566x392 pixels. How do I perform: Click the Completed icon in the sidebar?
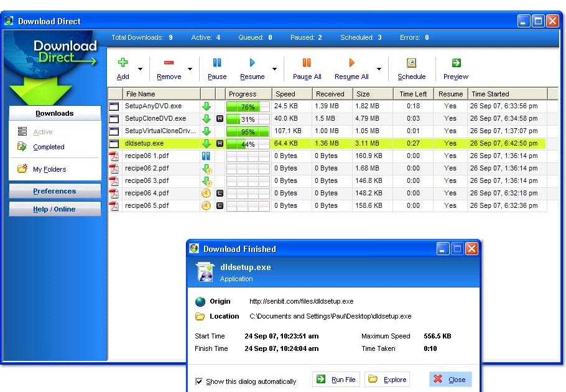(22, 146)
